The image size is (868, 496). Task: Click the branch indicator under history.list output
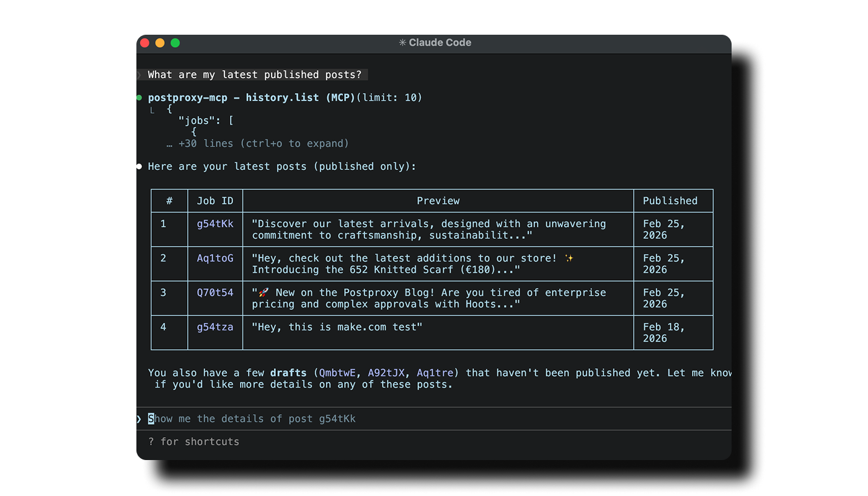point(152,110)
